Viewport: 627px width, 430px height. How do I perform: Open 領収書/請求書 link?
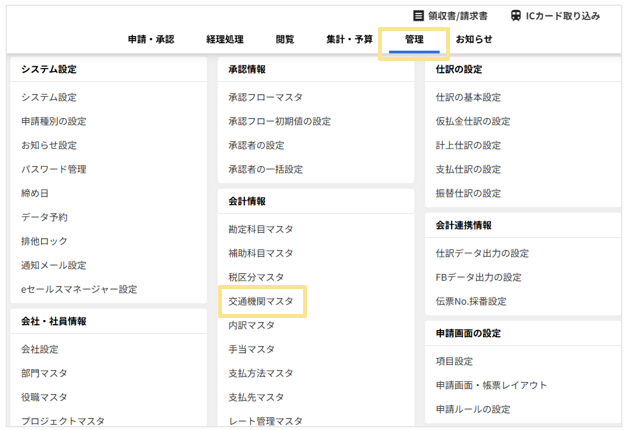pos(457,16)
